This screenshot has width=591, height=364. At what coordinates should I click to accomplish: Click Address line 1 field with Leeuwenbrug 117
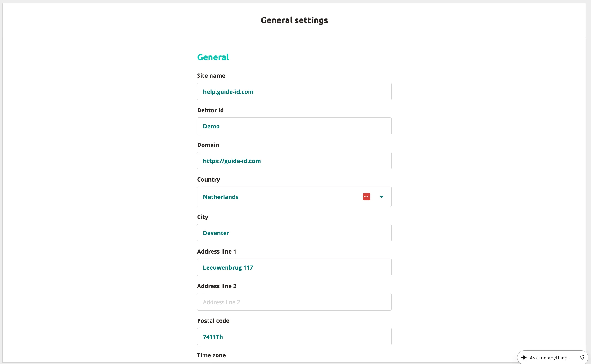[294, 268]
